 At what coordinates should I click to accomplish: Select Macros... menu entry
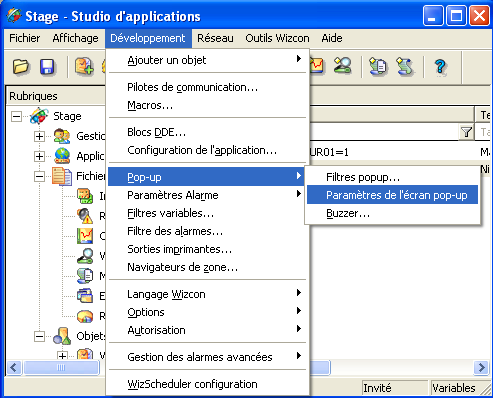coord(207,105)
